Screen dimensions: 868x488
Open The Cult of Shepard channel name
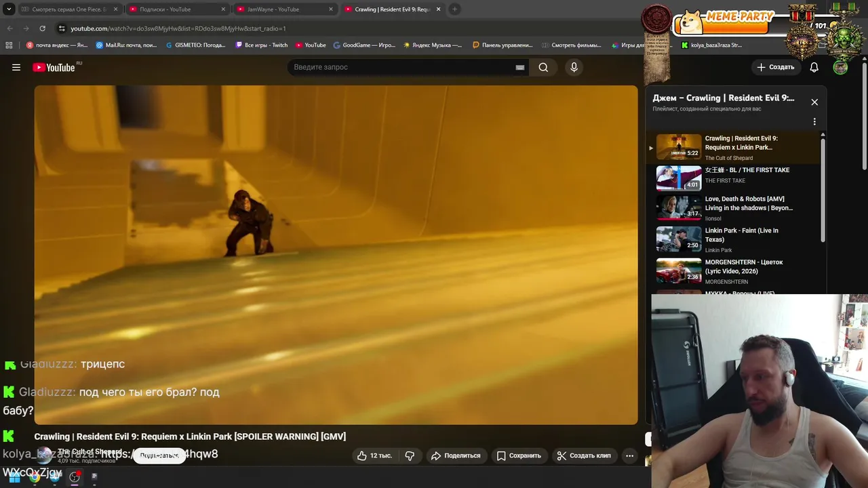pyautogui.click(x=90, y=451)
